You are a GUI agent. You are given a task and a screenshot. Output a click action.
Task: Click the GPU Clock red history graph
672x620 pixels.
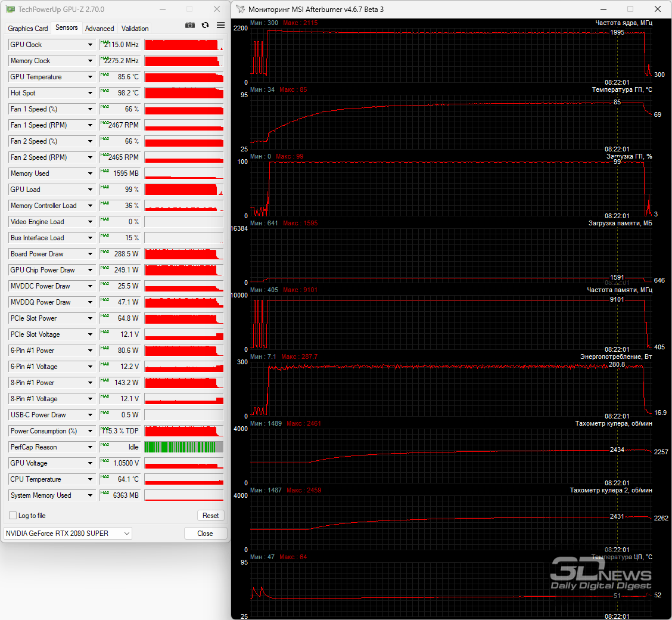(184, 45)
